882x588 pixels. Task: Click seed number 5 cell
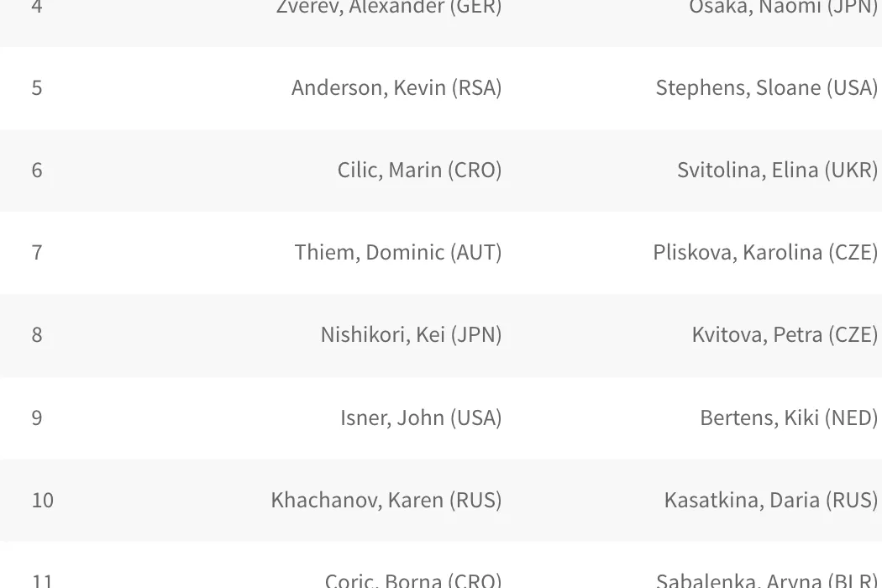coord(37,88)
